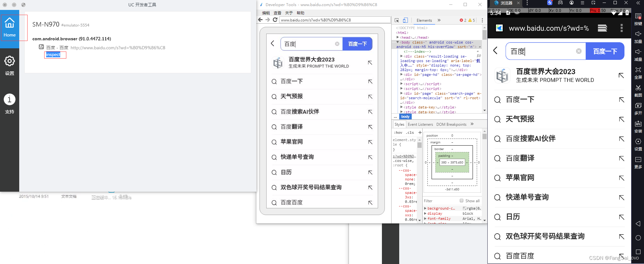The height and width of the screenshot is (264, 644).
Task: Click 百度一下 button in screencast preview
Action: pyautogui.click(x=358, y=44)
